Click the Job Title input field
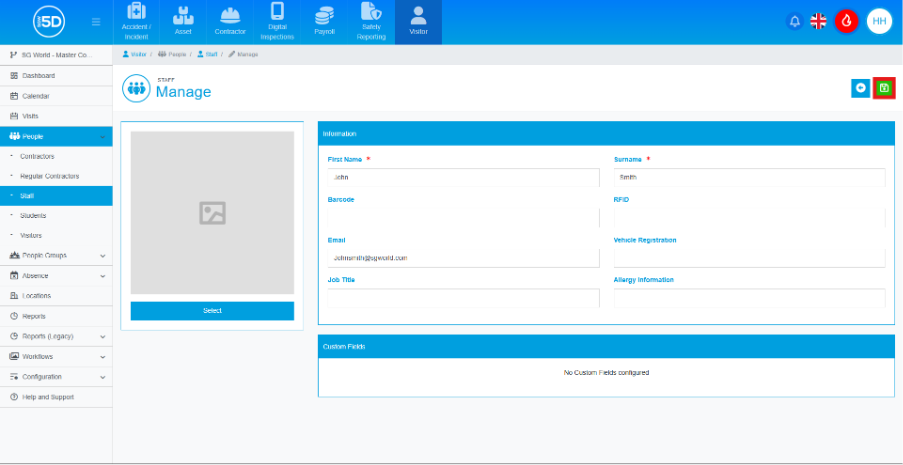 click(464, 298)
